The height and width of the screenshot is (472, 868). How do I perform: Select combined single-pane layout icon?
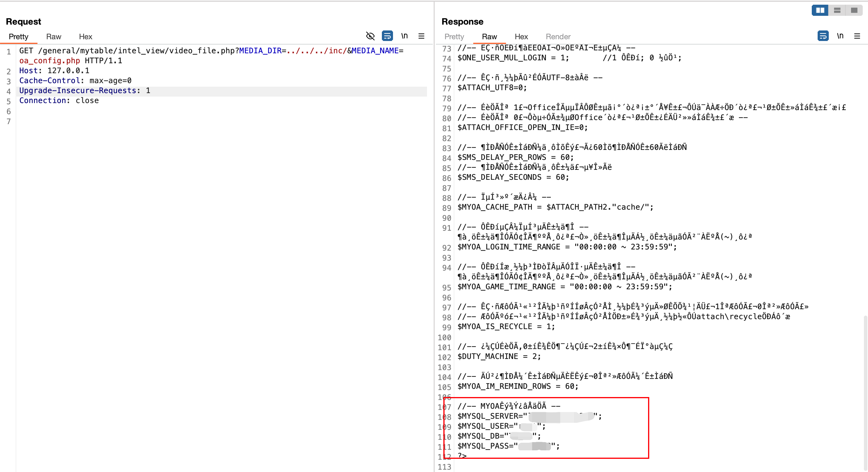[854, 10]
